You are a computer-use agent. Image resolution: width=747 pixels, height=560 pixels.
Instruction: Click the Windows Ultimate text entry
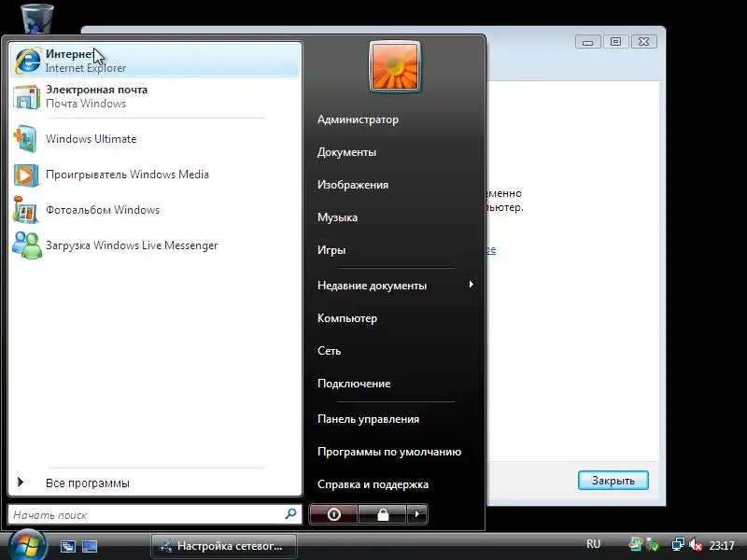click(91, 139)
